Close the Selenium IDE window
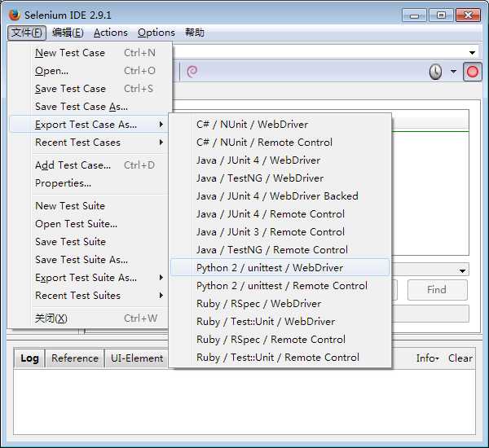 pyautogui.click(x=468, y=15)
